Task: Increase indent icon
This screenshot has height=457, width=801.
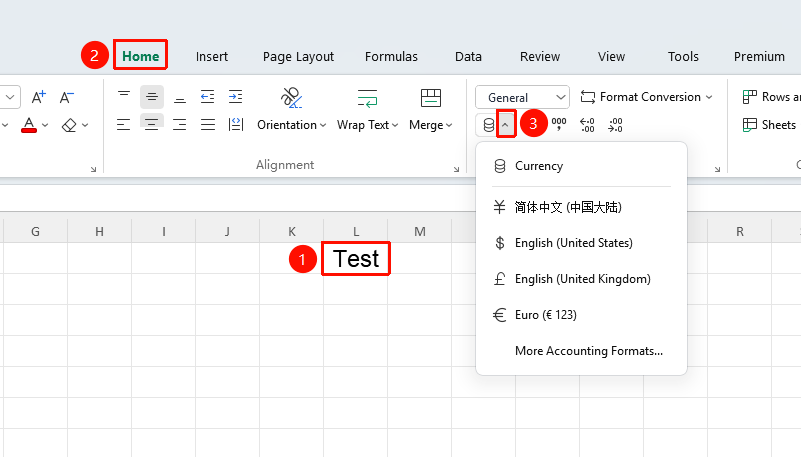Action: click(x=235, y=97)
